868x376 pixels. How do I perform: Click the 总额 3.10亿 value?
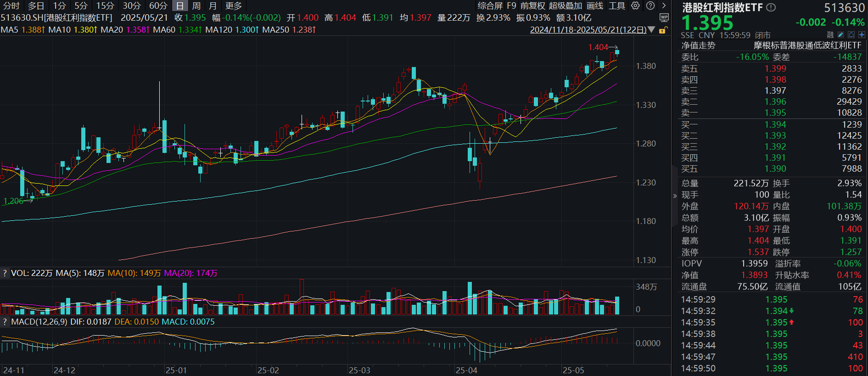click(x=756, y=218)
